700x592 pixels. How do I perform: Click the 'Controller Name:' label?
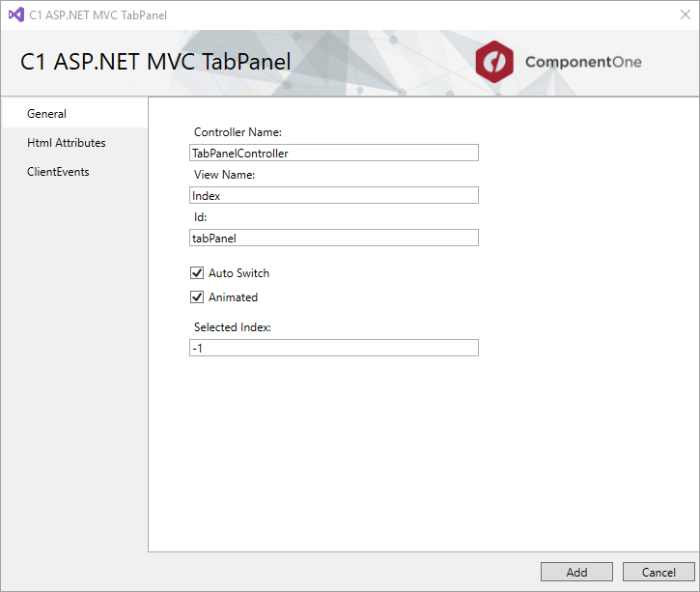click(x=238, y=132)
